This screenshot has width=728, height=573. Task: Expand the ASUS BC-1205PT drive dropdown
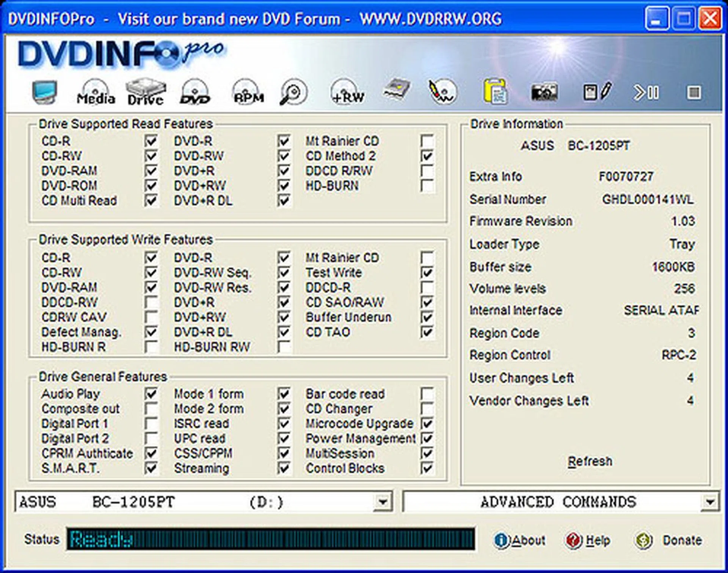[383, 502]
